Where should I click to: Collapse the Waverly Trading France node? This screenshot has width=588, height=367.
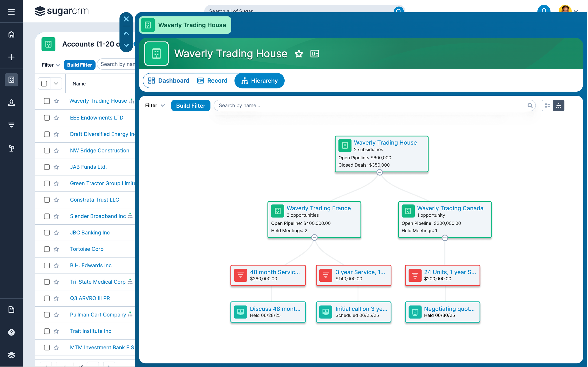[x=314, y=237]
